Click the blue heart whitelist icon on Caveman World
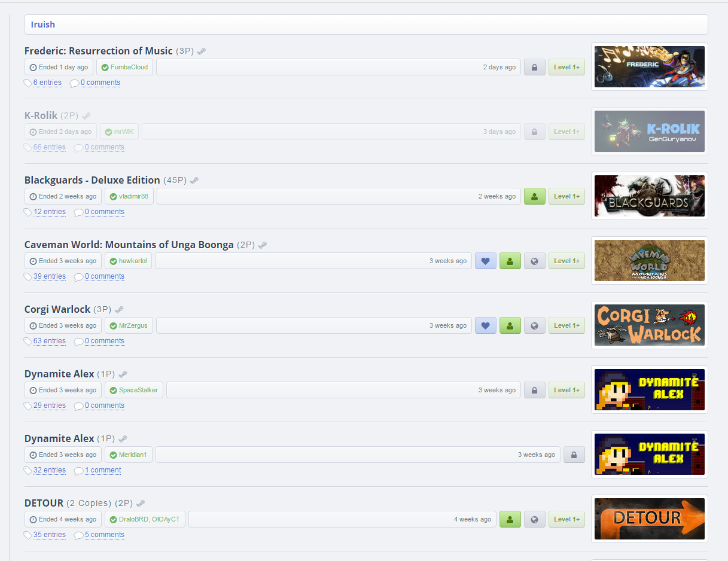 tap(486, 261)
